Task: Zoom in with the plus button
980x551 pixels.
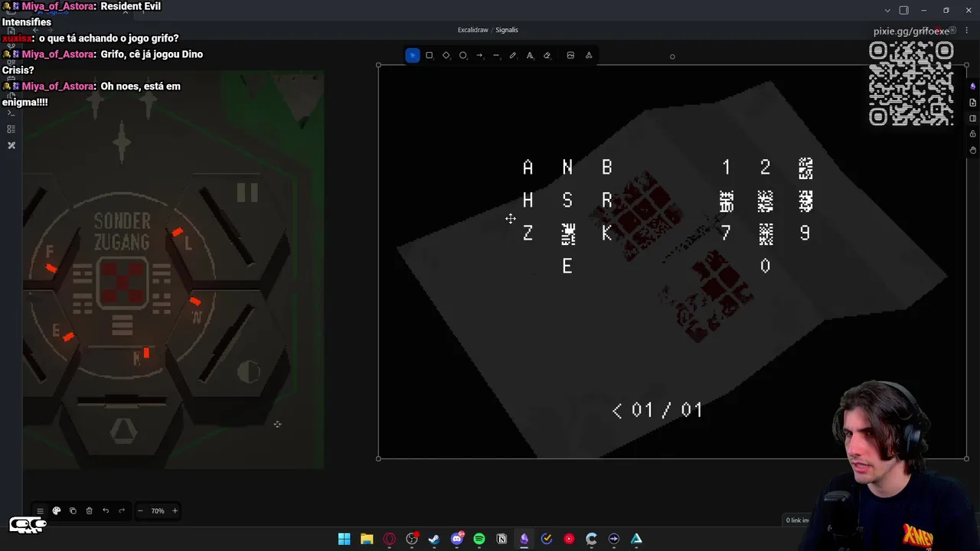Action: (x=175, y=510)
